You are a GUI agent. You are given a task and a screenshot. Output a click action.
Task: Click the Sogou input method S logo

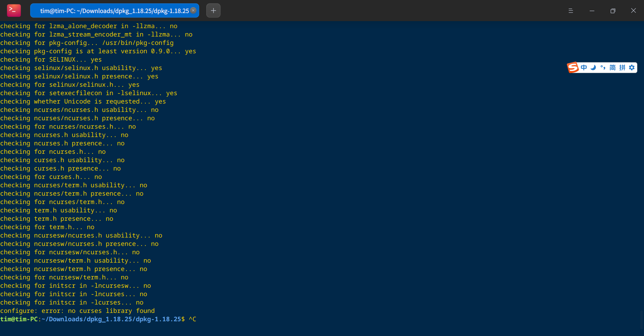coord(573,67)
